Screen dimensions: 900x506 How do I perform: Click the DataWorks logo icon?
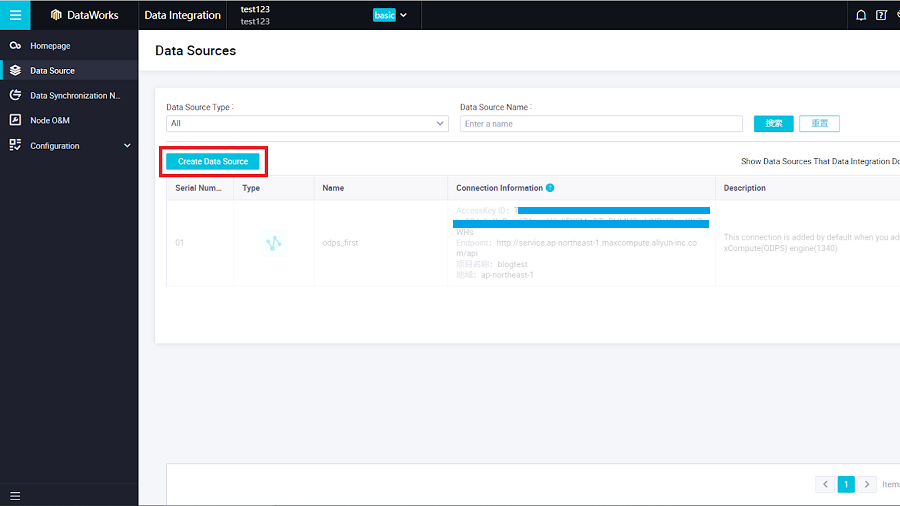coord(56,15)
